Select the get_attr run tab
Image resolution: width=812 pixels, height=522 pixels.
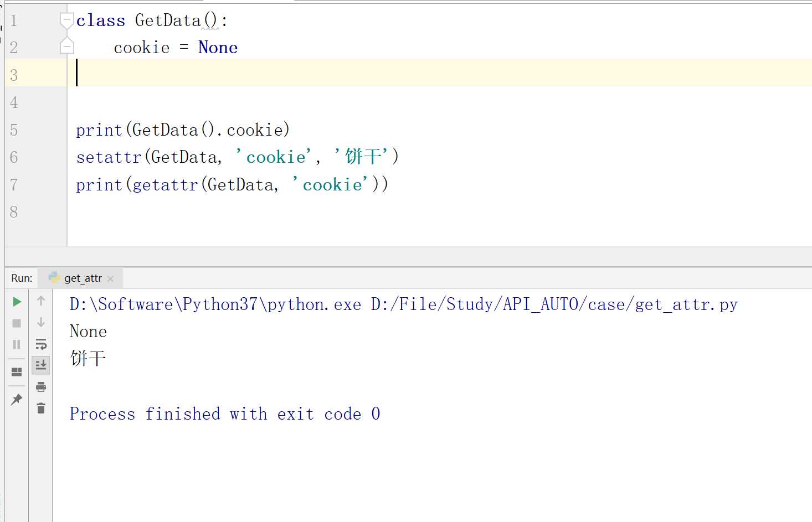81,278
